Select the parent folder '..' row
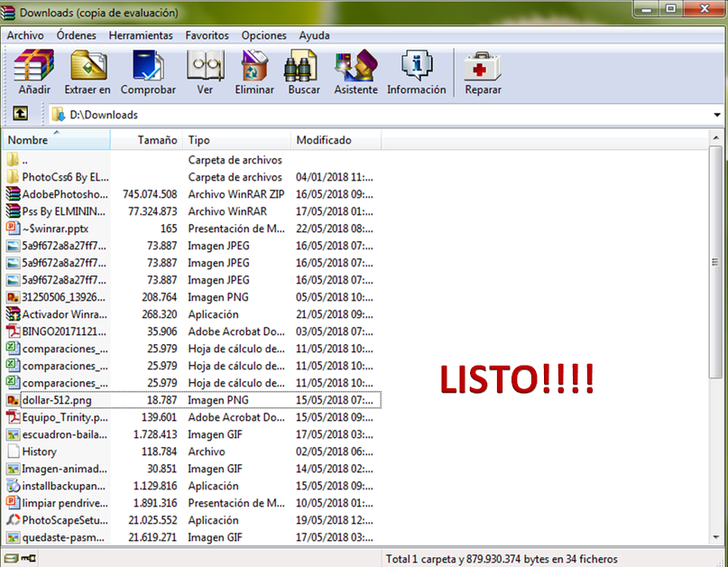This screenshot has height=567, width=728. (x=192, y=160)
